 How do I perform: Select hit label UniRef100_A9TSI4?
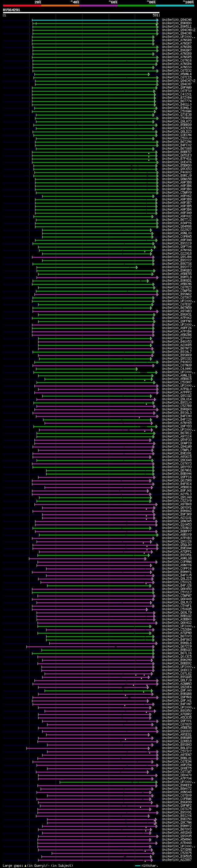tap(177, 436)
